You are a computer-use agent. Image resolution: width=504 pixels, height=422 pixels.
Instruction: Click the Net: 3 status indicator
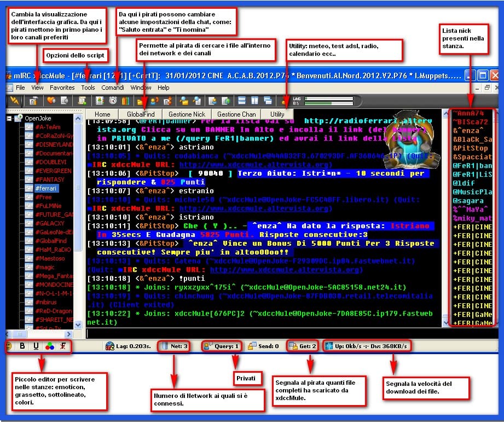[x=173, y=346]
